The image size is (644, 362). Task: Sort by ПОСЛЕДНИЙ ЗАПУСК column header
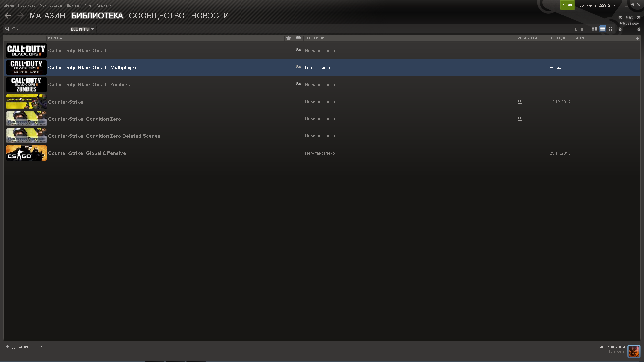point(569,38)
